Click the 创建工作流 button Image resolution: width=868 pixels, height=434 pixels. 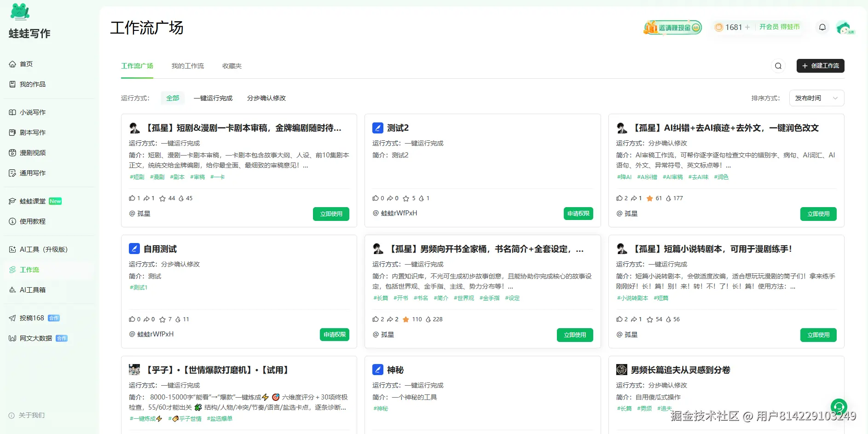pos(820,66)
